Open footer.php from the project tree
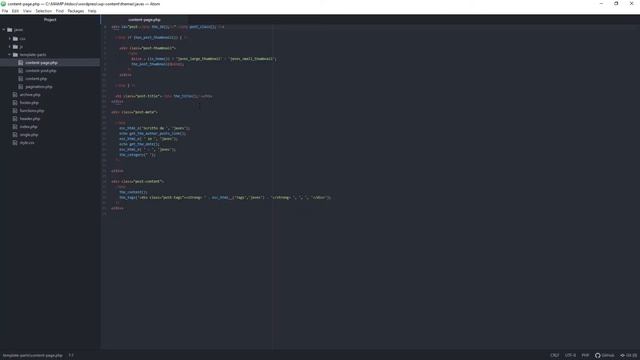Viewport: 640px width, 360px height. [x=29, y=103]
